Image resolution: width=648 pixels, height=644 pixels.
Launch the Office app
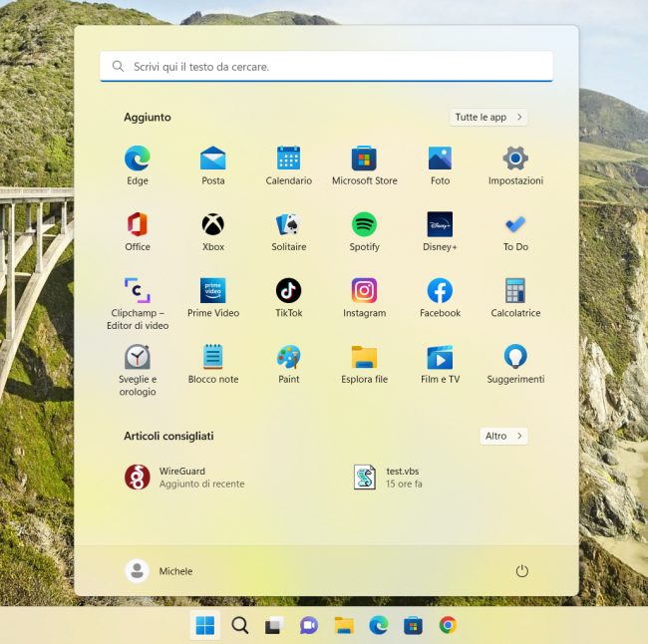tap(138, 231)
